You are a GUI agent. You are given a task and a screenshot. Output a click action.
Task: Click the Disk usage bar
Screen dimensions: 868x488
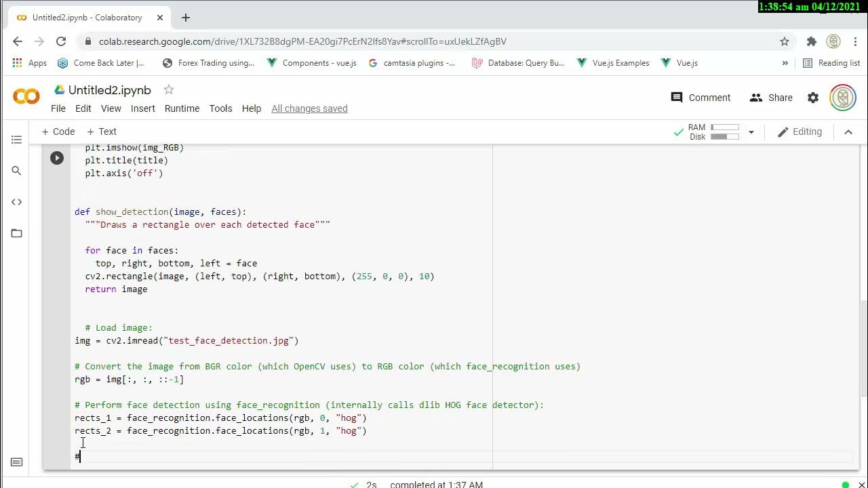pos(725,137)
